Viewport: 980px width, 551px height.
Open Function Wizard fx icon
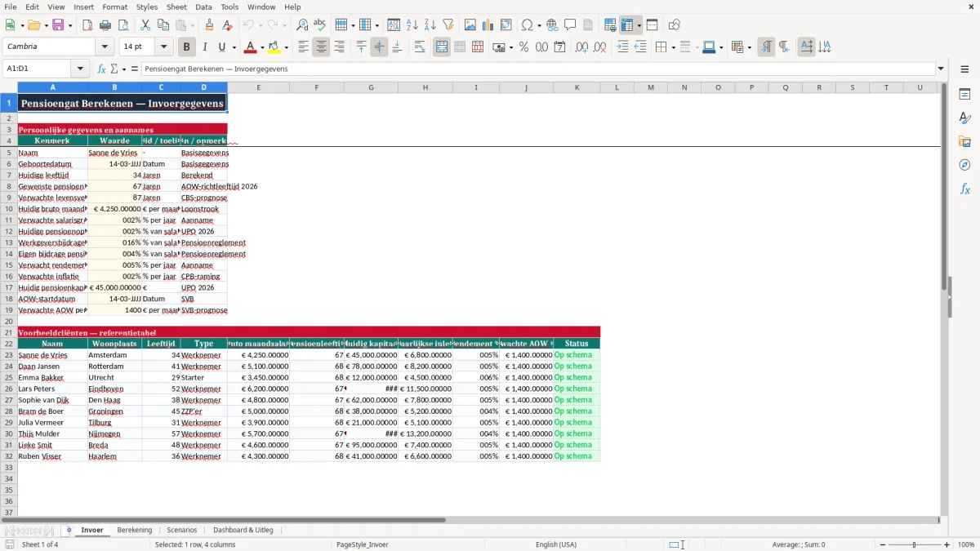(x=102, y=69)
